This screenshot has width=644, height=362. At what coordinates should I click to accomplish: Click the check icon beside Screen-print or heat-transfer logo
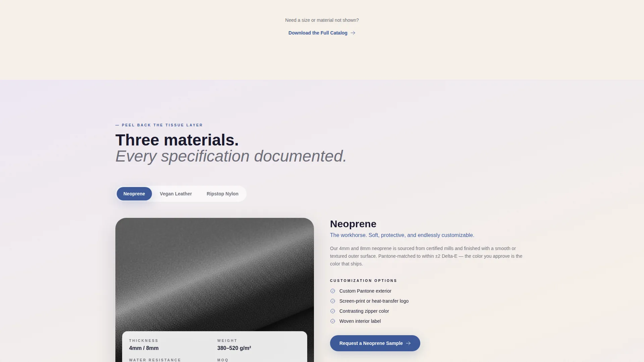tap(333, 301)
